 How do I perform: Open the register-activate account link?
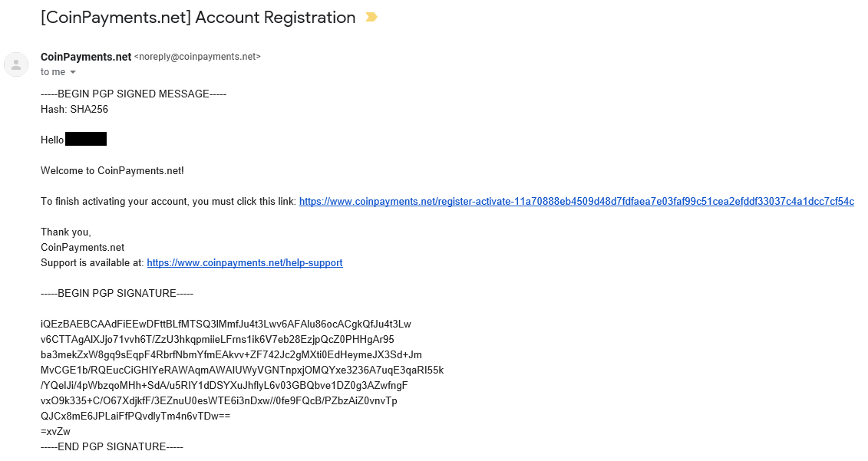pyautogui.click(x=576, y=201)
